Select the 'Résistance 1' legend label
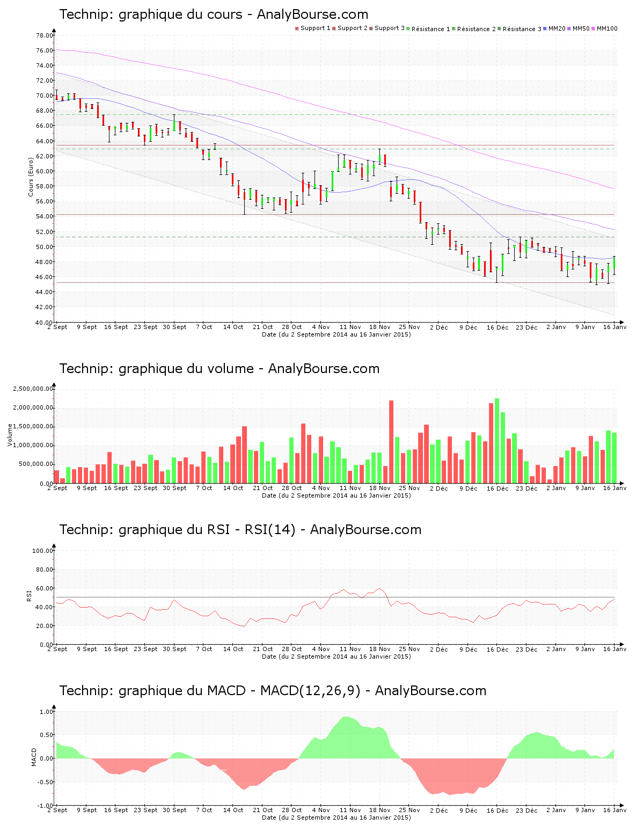 point(431,29)
